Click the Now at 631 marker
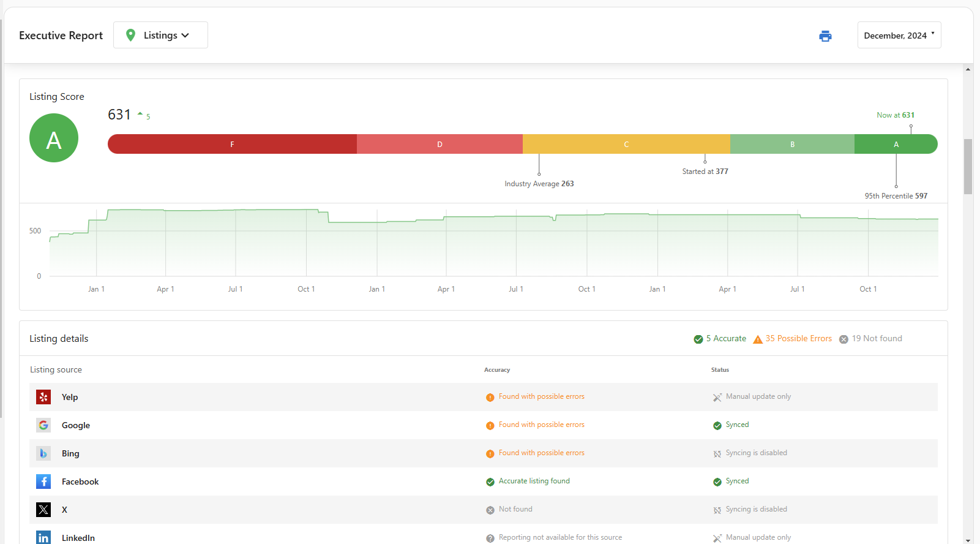This screenshot has width=980, height=544. [896, 115]
